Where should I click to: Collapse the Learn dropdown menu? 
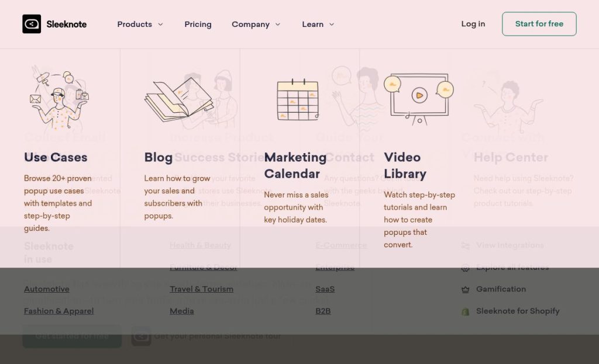pos(318,25)
